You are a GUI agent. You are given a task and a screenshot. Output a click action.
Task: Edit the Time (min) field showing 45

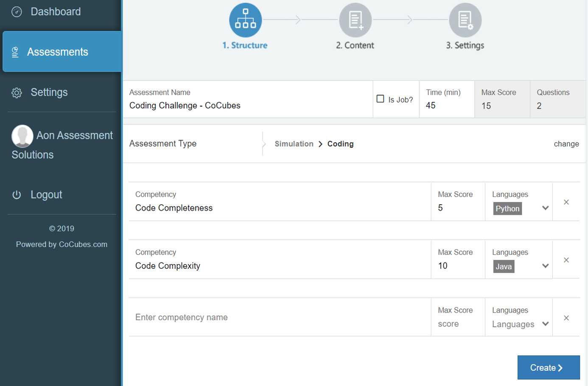click(x=447, y=99)
